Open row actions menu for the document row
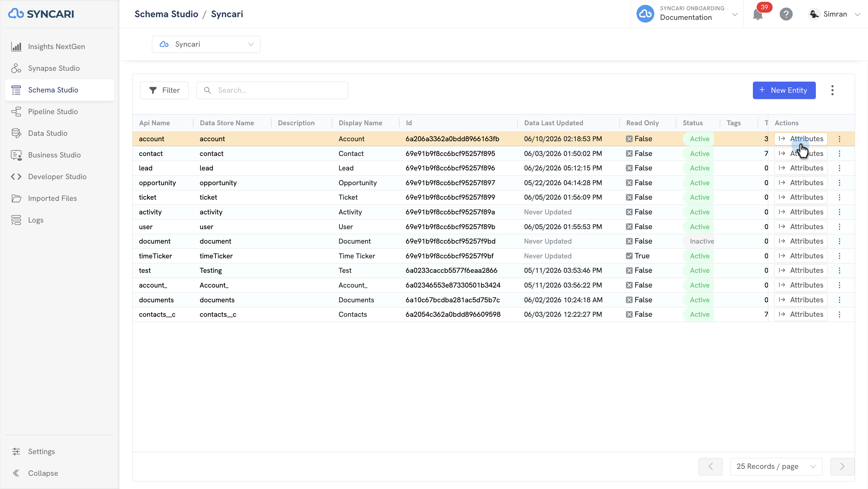Image resolution: width=868 pixels, height=489 pixels. click(839, 241)
